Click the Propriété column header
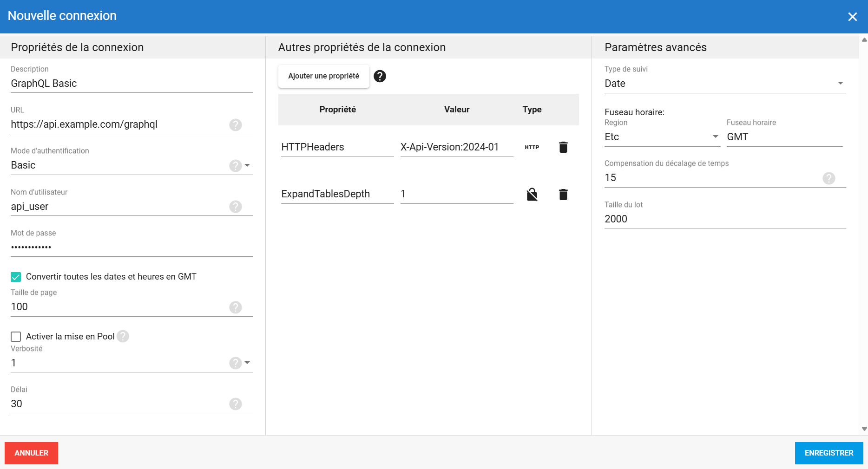 click(338, 110)
